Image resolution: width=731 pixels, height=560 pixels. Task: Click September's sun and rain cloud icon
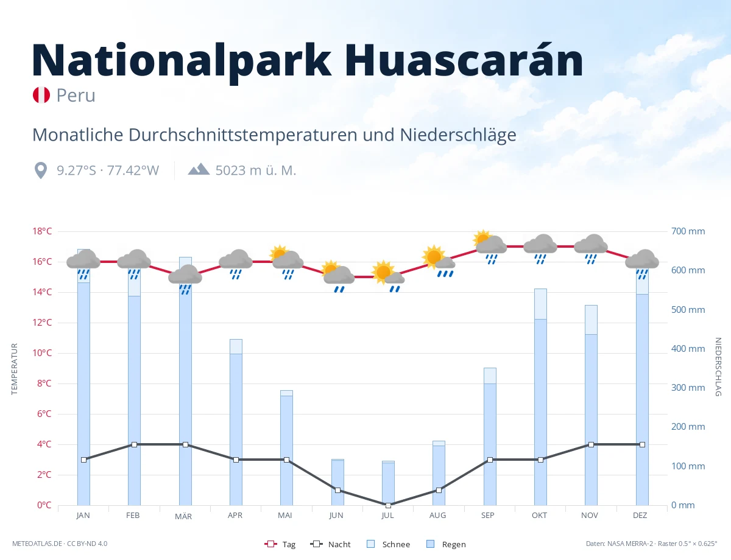(x=490, y=247)
